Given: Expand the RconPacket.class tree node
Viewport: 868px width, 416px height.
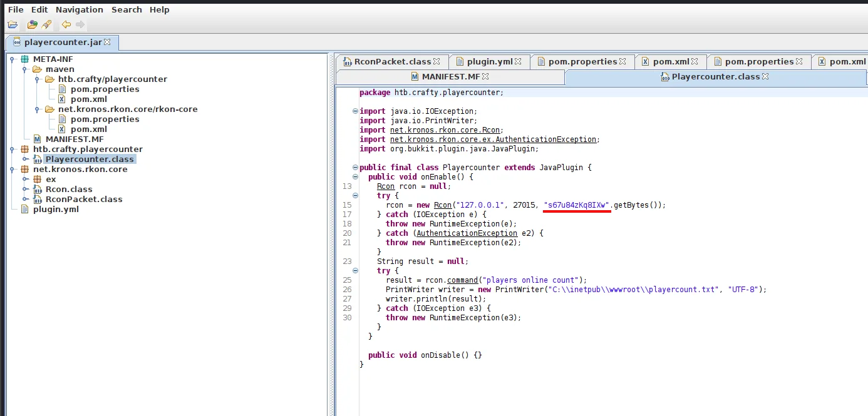Looking at the screenshot, I should [x=25, y=199].
